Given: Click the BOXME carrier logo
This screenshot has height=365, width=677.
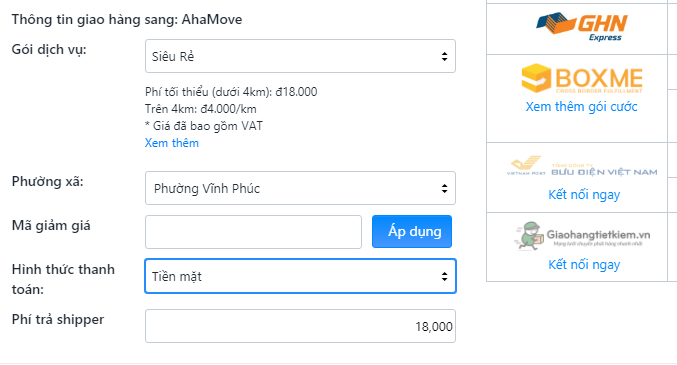Looking at the screenshot, I should [582, 79].
